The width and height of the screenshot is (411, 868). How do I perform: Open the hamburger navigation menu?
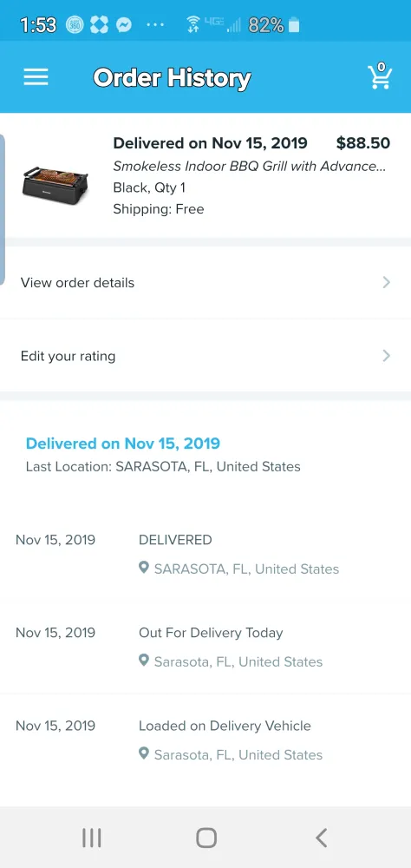coord(36,77)
